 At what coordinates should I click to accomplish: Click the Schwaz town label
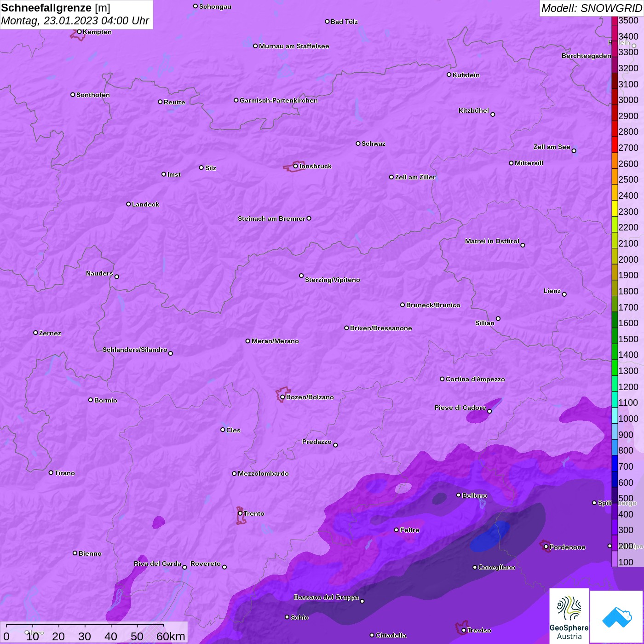(x=374, y=144)
